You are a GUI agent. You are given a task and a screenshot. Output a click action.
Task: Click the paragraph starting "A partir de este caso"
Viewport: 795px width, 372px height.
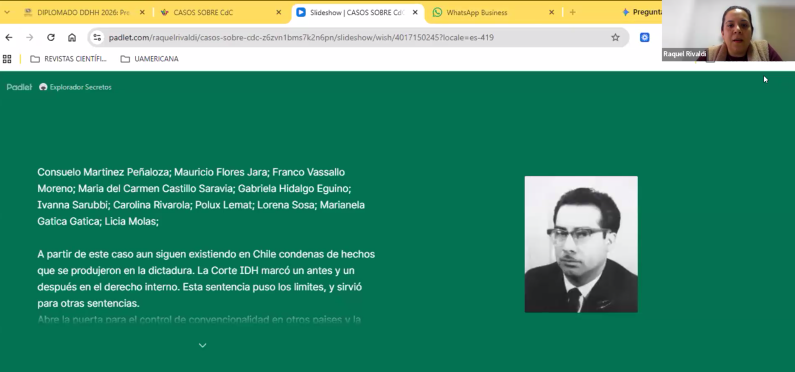(206, 279)
